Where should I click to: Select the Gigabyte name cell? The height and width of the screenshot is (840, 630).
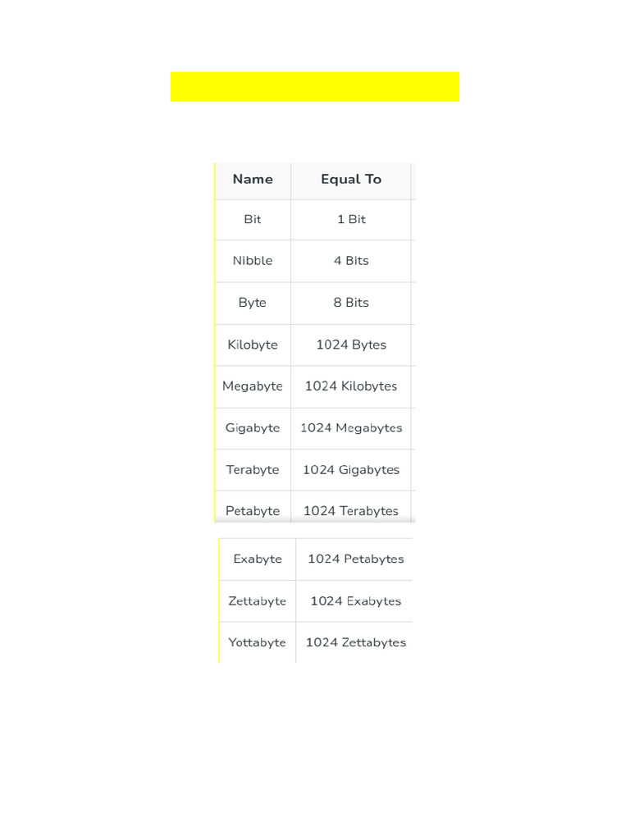[253, 428]
